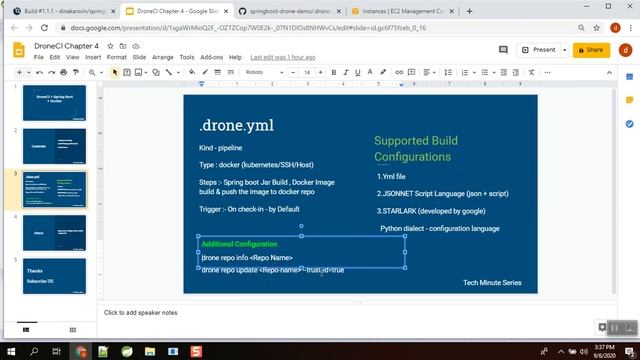Select slide 5 Thanks thumbnail
The image size is (640, 360).
pyautogui.click(x=54, y=276)
